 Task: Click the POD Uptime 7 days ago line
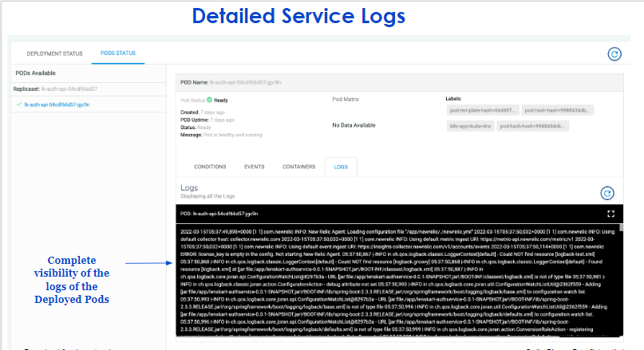[207, 120]
